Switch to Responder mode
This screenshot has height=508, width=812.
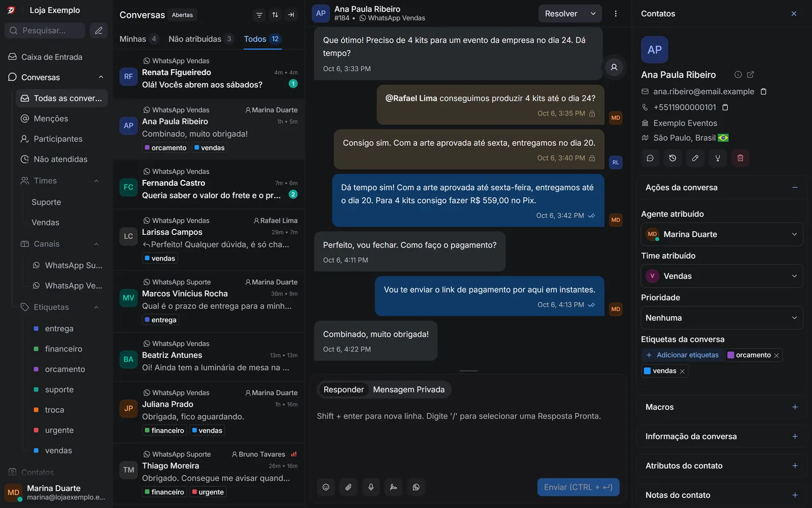tap(344, 390)
